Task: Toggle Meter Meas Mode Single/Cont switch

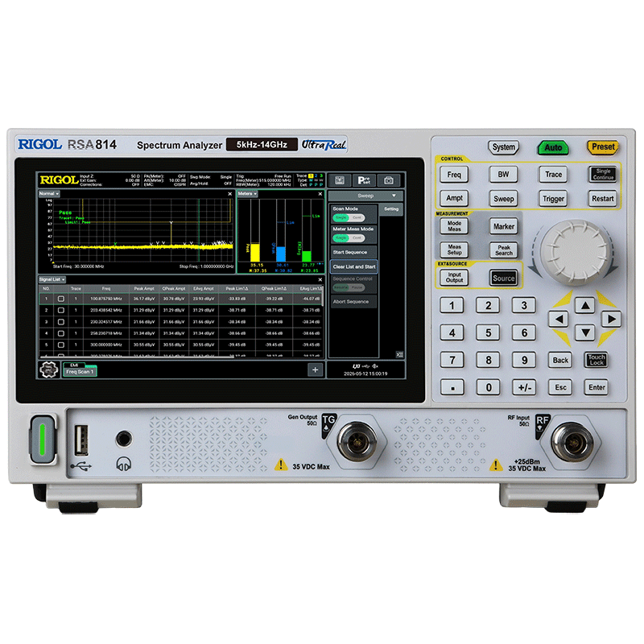Action: 349,237
